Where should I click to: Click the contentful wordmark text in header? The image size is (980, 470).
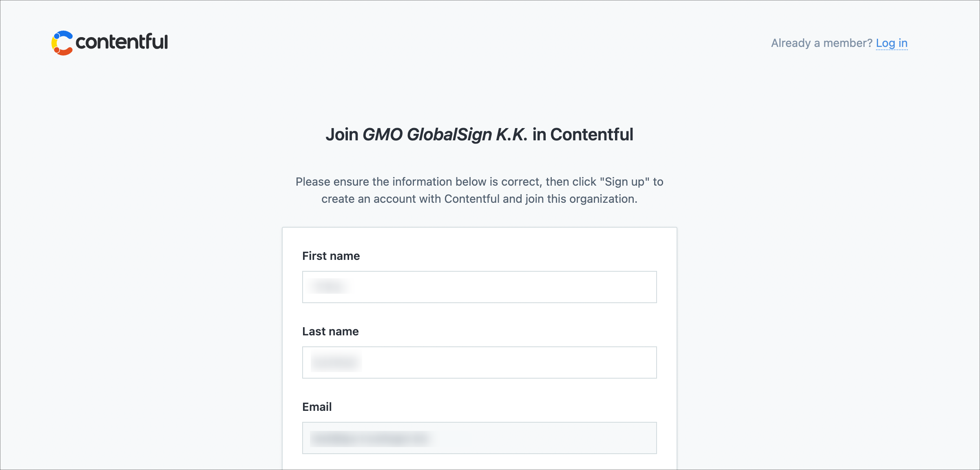[122, 42]
